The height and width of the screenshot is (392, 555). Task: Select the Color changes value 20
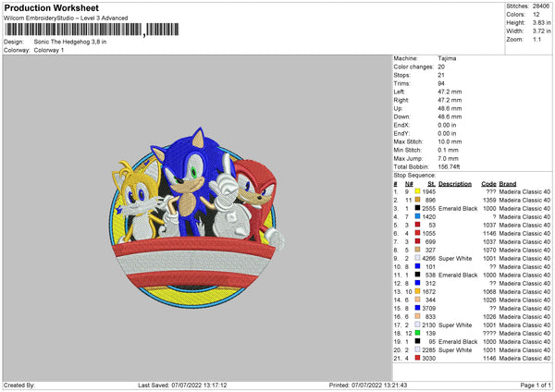[441, 67]
